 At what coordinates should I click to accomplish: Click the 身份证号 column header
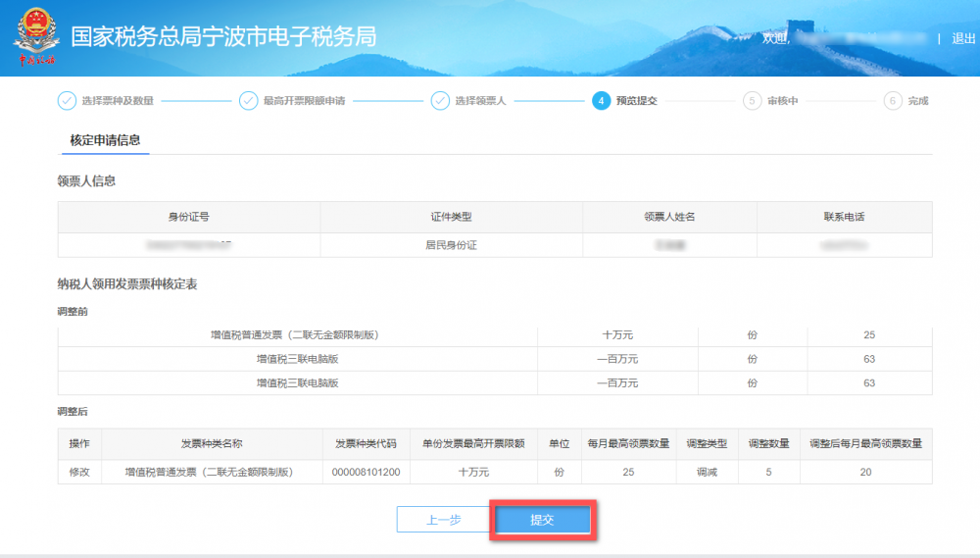[x=189, y=217]
